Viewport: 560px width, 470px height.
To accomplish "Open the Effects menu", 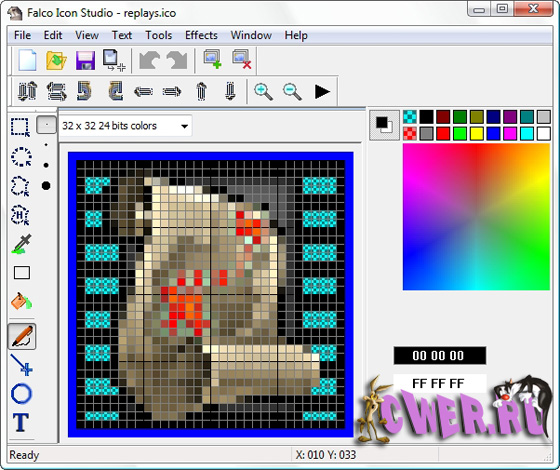I will pos(201,35).
